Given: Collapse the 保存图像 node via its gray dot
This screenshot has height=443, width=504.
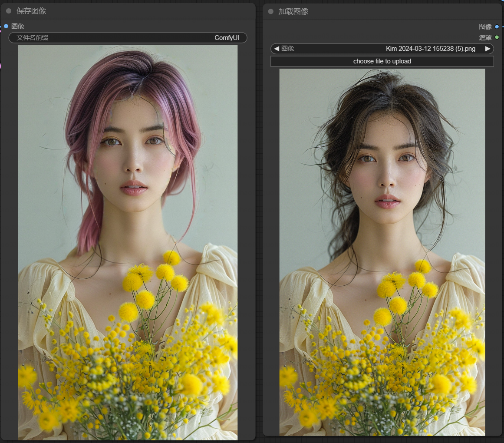Looking at the screenshot, I should [9, 11].
